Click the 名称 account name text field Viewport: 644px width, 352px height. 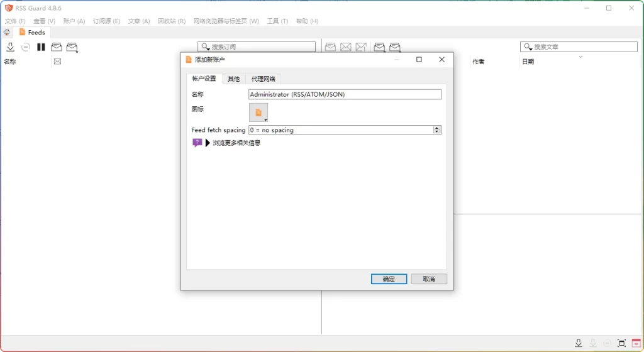(345, 94)
